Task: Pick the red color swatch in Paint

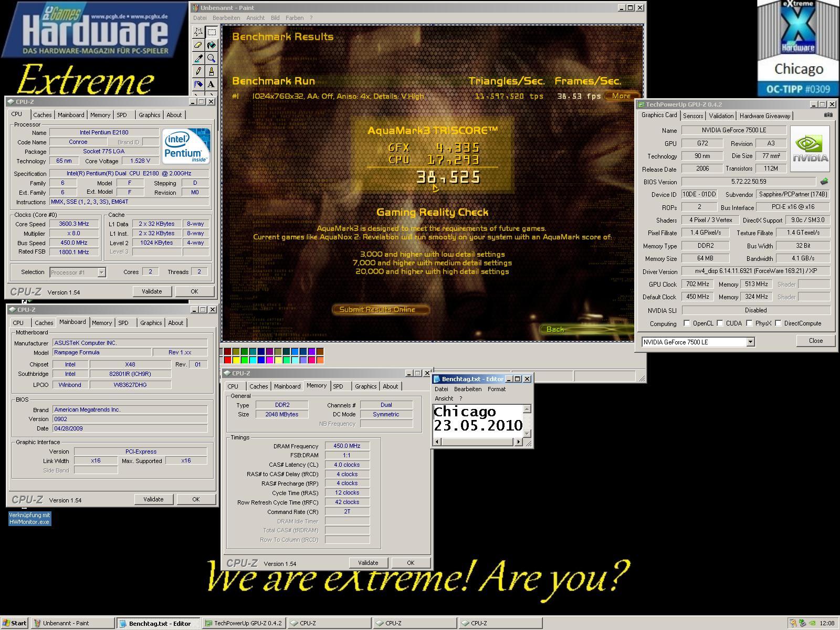Action: [x=227, y=360]
